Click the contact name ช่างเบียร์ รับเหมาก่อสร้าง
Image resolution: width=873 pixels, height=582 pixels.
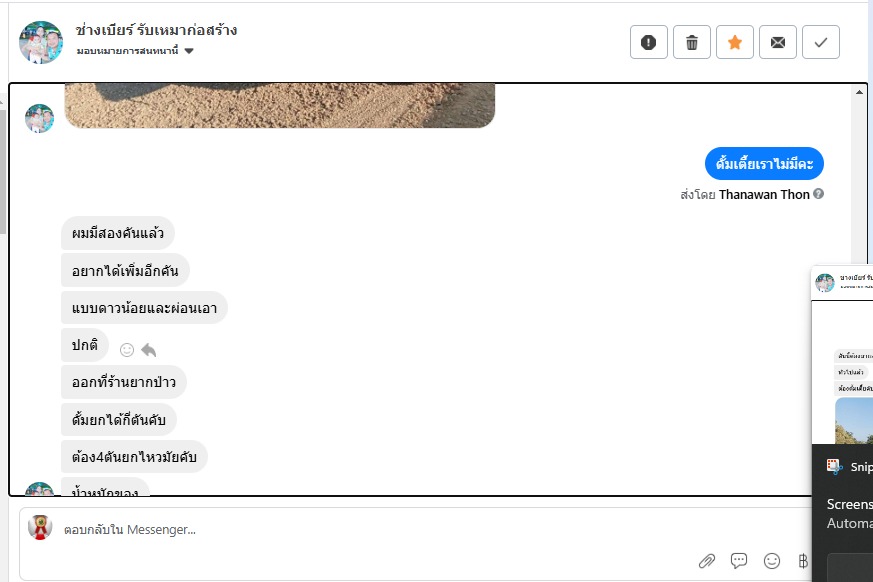156,30
